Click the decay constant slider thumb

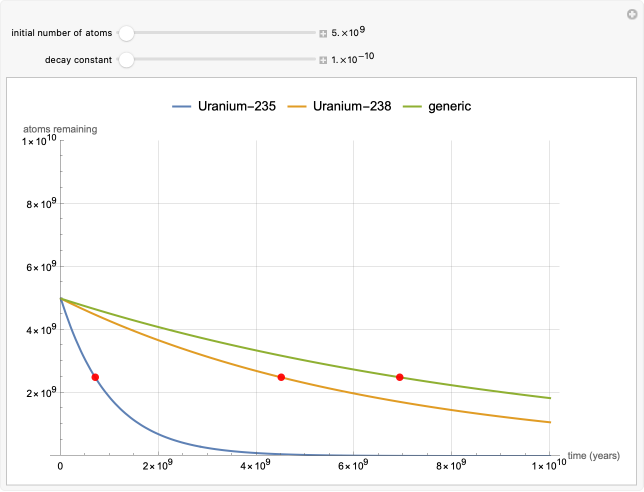coord(126,60)
